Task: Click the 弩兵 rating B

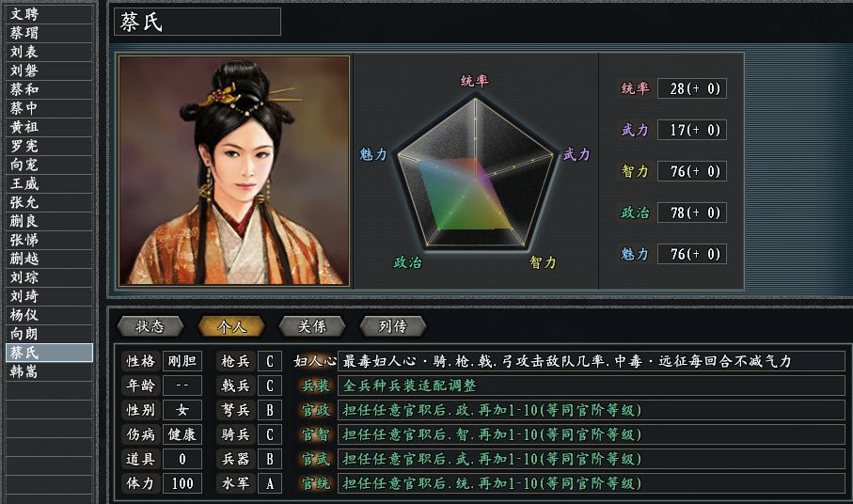Action: [269, 410]
